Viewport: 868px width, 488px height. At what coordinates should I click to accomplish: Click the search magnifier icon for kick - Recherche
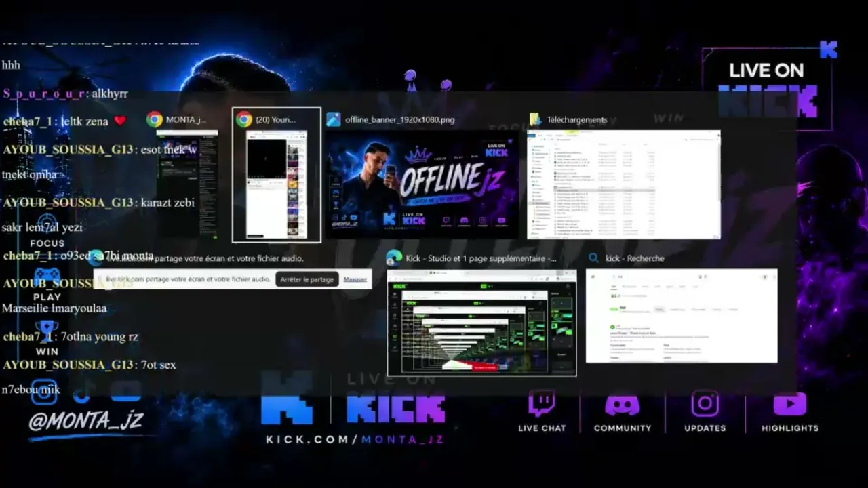[593, 258]
